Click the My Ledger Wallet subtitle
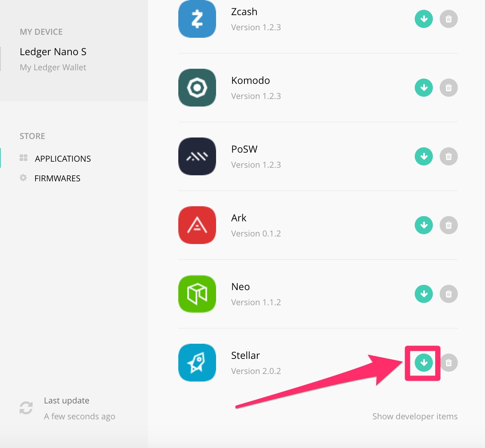485x448 pixels. coord(53,67)
